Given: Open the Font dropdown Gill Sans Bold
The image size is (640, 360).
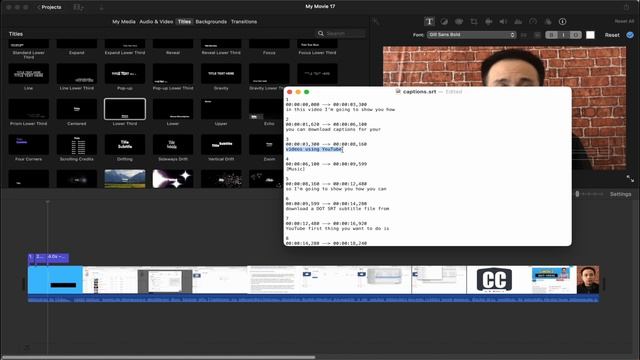Looking at the screenshot, I should 471,35.
